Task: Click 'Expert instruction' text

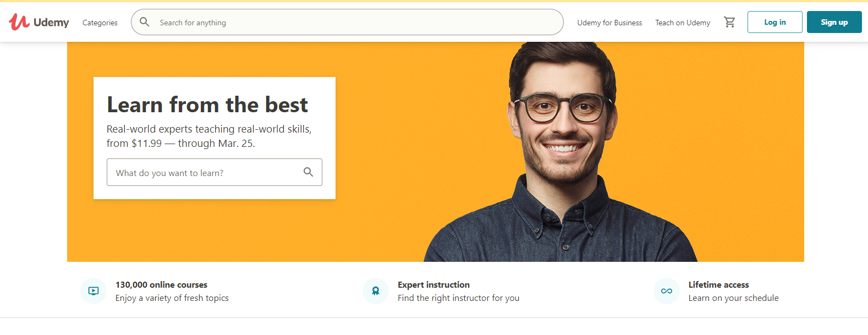Action: click(x=434, y=284)
